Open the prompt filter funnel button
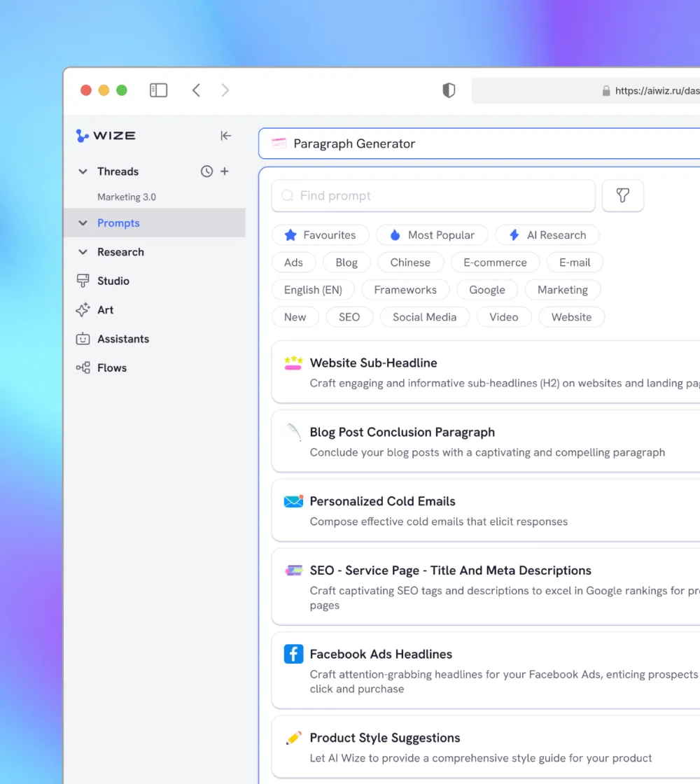 tap(622, 196)
